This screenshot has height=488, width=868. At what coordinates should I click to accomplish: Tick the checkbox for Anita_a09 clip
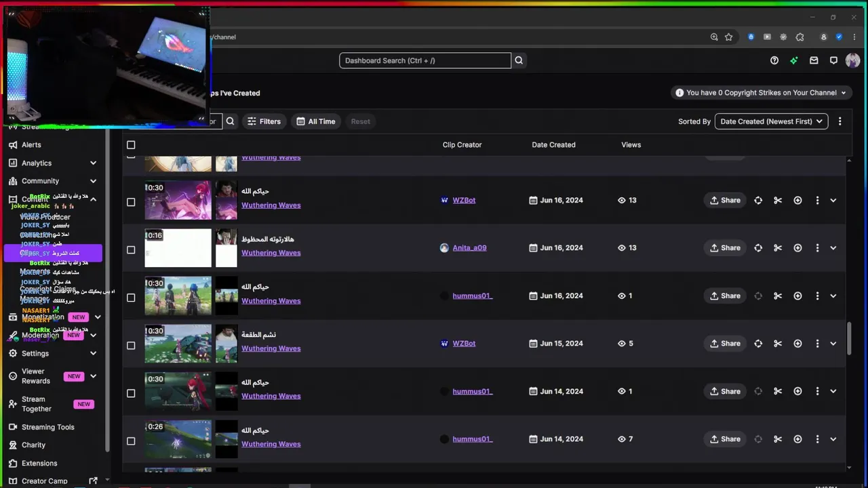(131, 249)
